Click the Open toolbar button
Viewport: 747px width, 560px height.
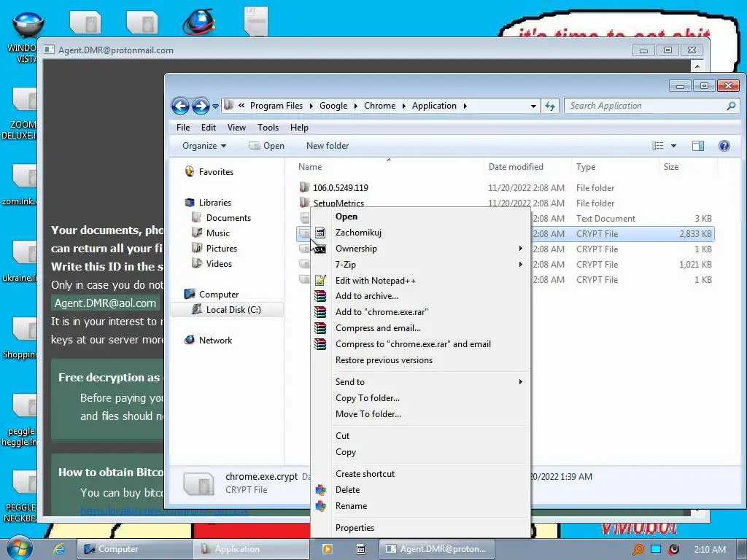[267, 146]
